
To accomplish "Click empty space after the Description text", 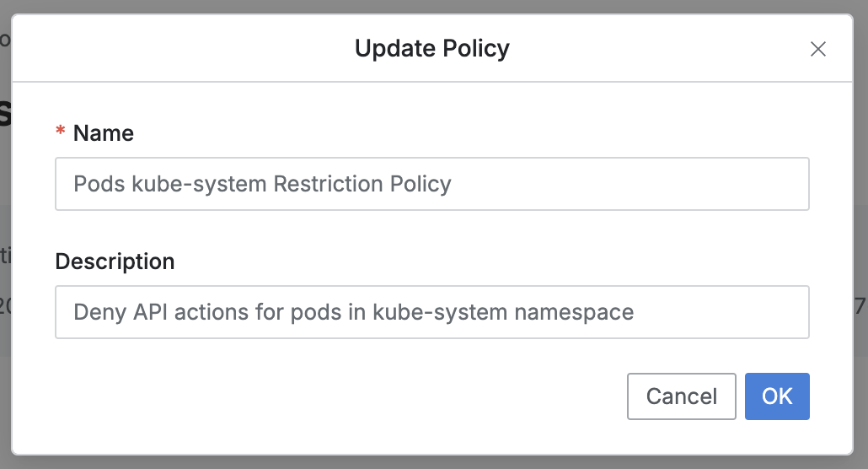I will coord(725,312).
